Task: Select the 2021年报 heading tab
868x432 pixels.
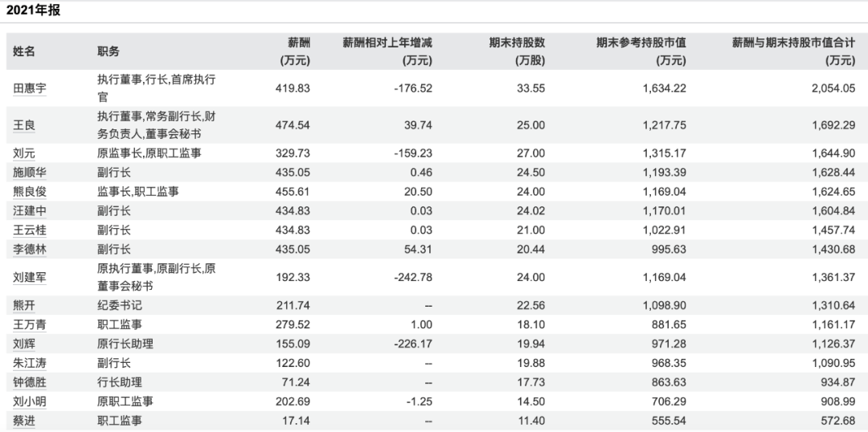Action: coord(33,10)
